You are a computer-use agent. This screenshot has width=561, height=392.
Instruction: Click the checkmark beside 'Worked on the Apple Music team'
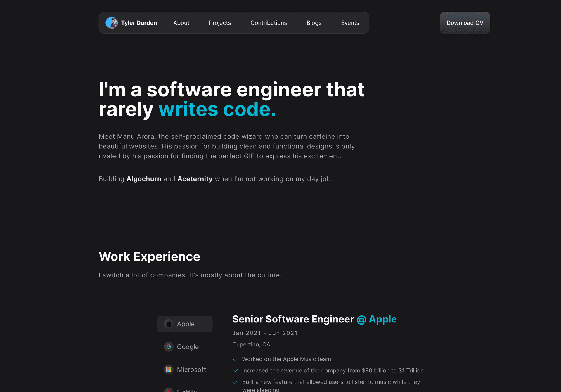coord(236,359)
